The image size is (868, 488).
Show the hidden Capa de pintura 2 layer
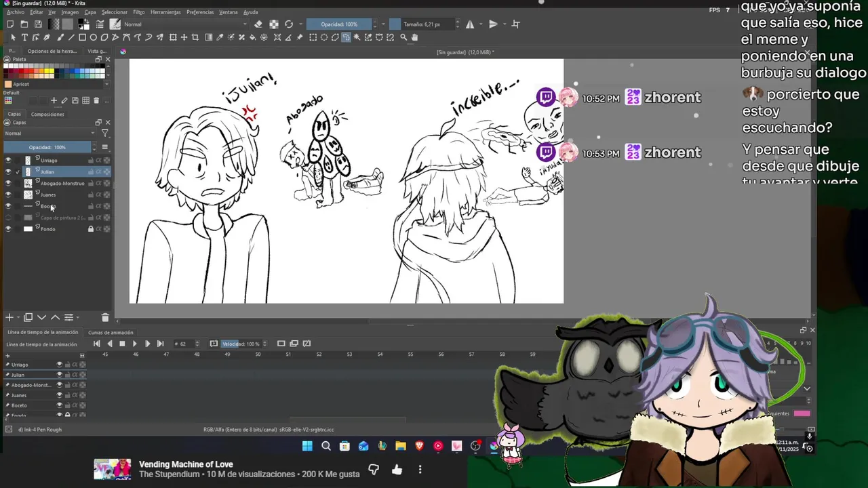(8, 218)
